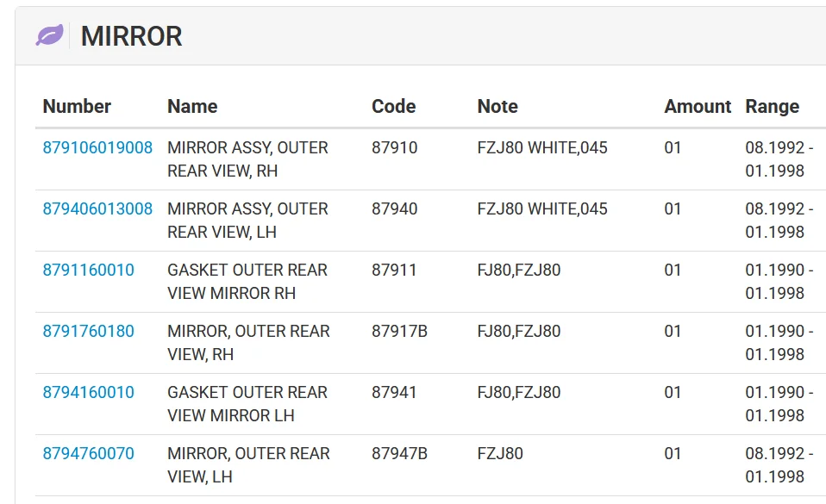
Task: Click code cell 87911
Action: click(x=394, y=270)
